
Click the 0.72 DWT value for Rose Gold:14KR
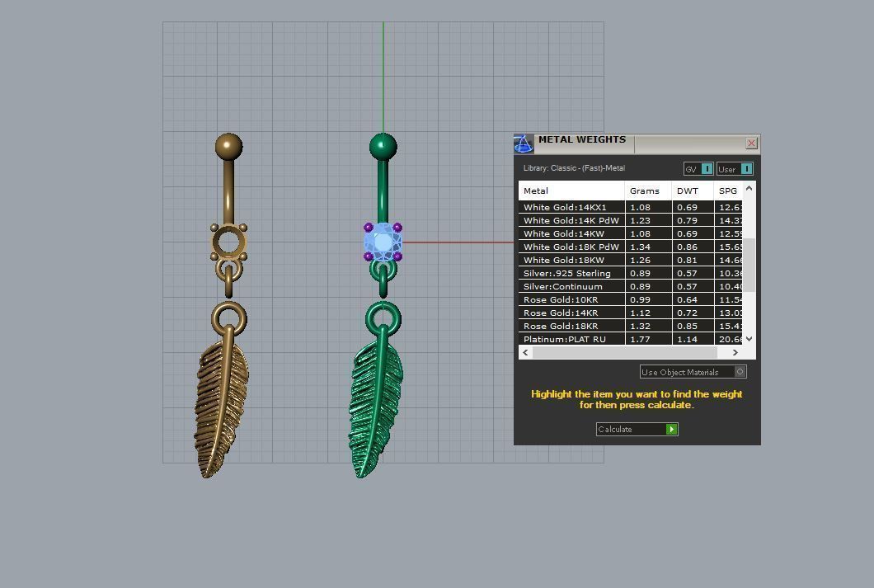point(687,313)
